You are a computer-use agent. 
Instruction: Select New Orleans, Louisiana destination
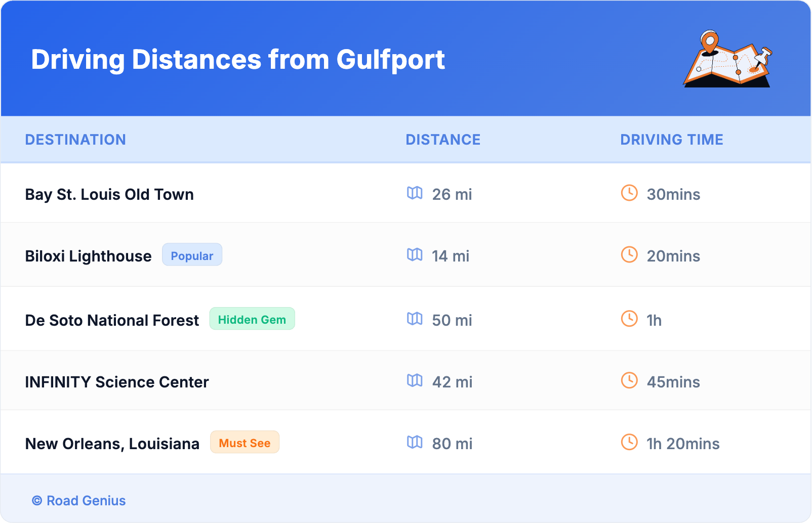pos(112,444)
